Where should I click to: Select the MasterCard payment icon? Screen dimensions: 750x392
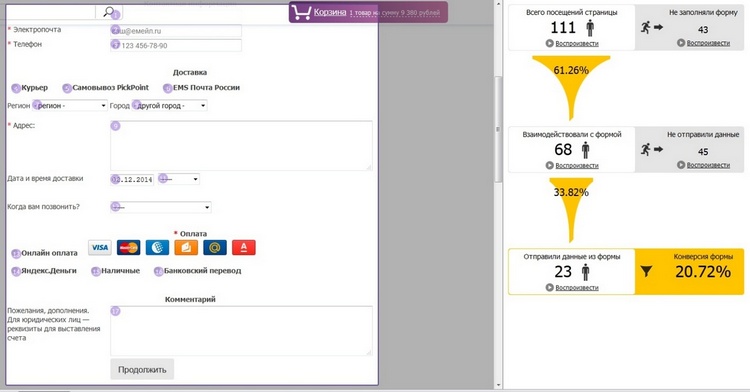[x=129, y=247]
